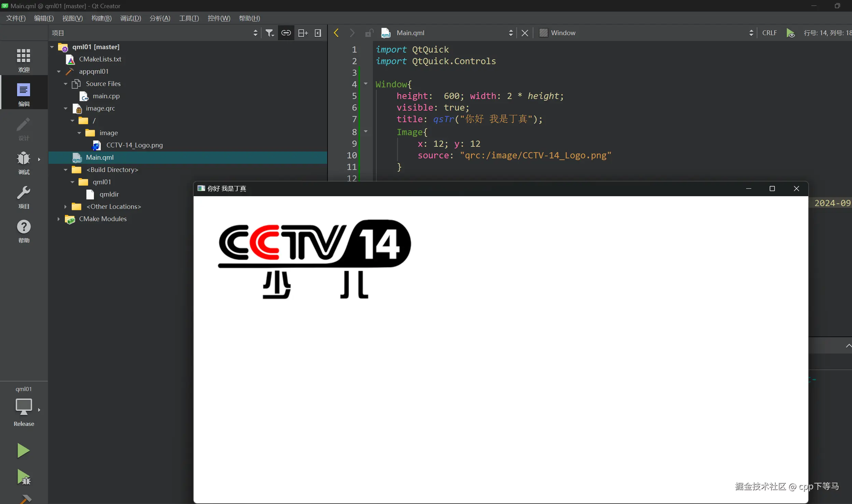Collapse the Source Files tree node
852x504 pixels.
coord(66,84)
